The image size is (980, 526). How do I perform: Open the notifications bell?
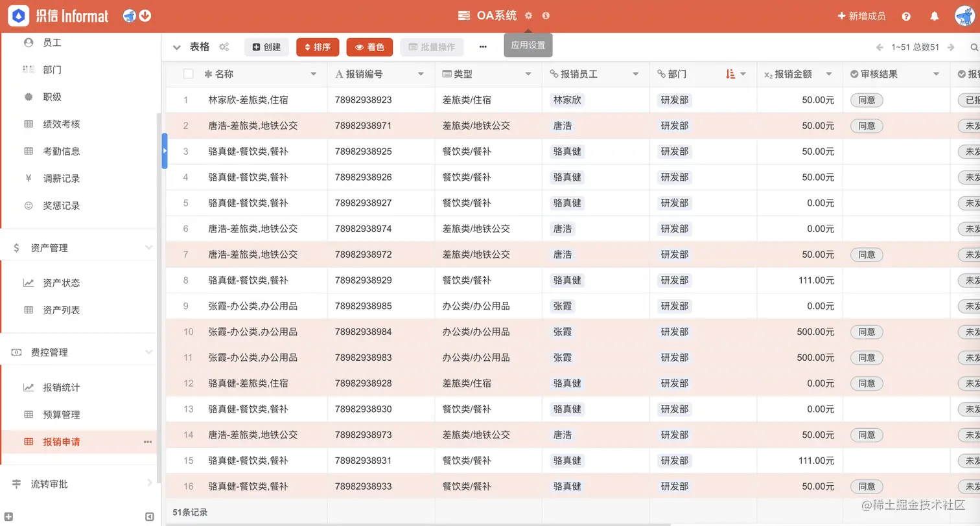[x=935, y=16]
